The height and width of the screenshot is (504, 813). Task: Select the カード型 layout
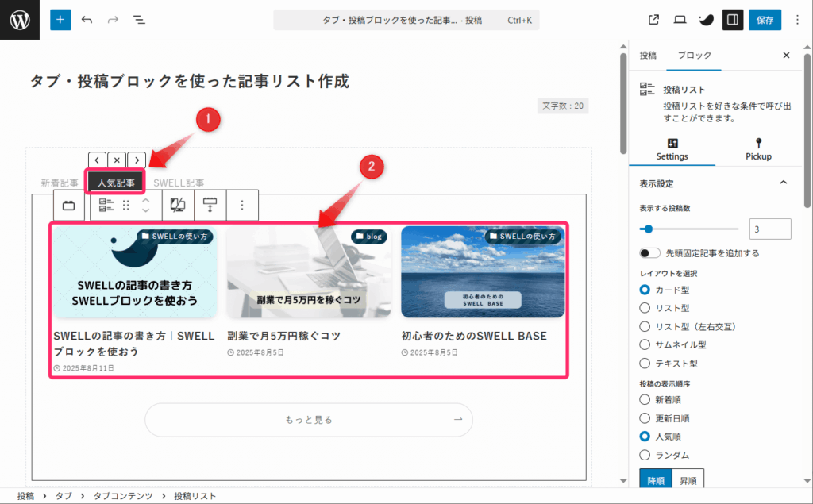tap(645, 290)
